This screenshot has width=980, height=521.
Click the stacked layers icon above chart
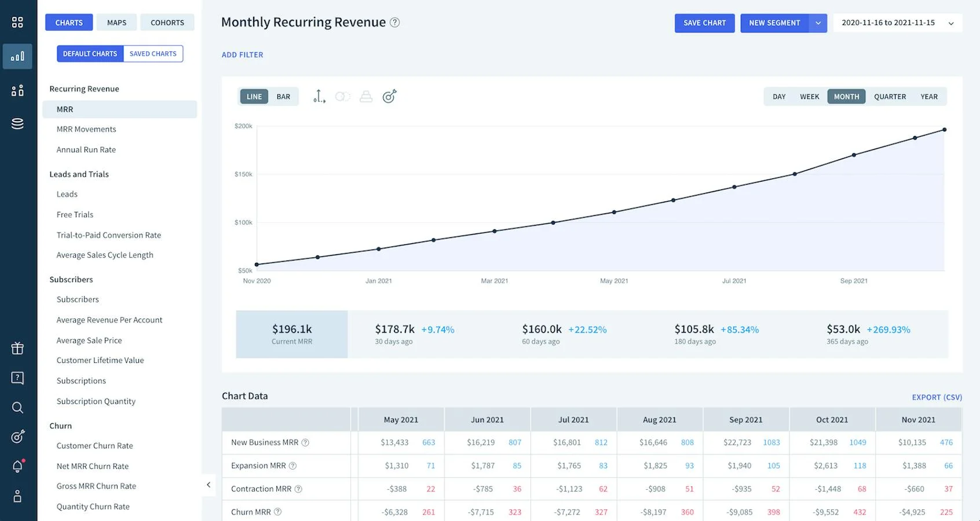click(x=366, y=97)
